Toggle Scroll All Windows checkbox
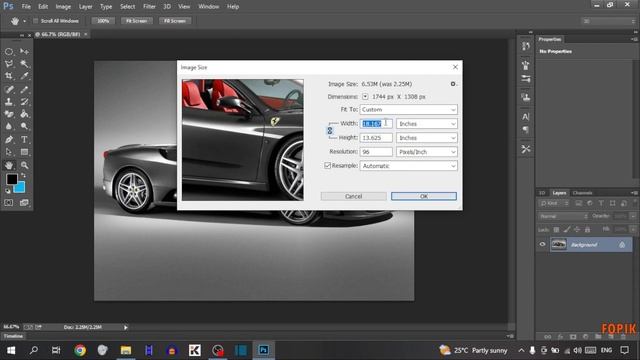640x360 pixels. (36, 21)
